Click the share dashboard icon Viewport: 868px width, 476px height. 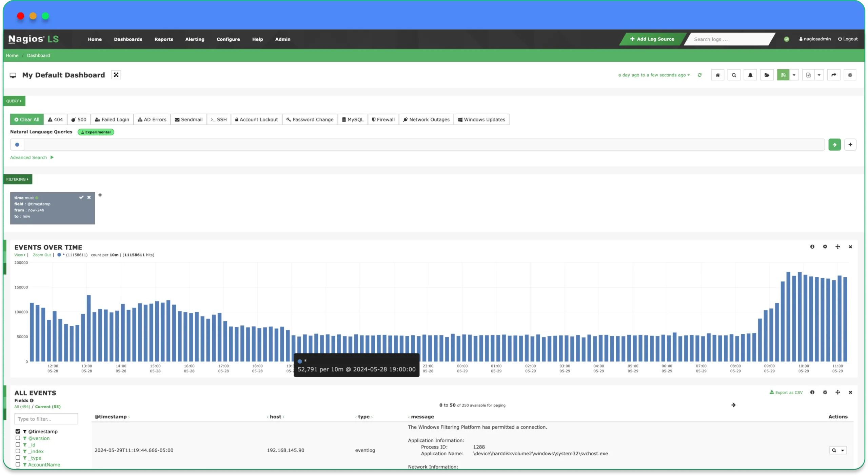pos(833,75)
